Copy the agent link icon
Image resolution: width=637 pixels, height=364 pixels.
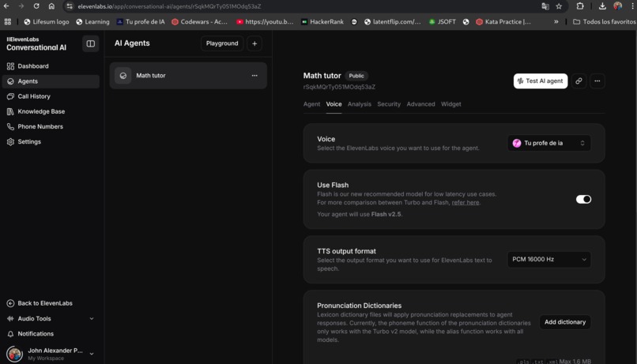579,81
